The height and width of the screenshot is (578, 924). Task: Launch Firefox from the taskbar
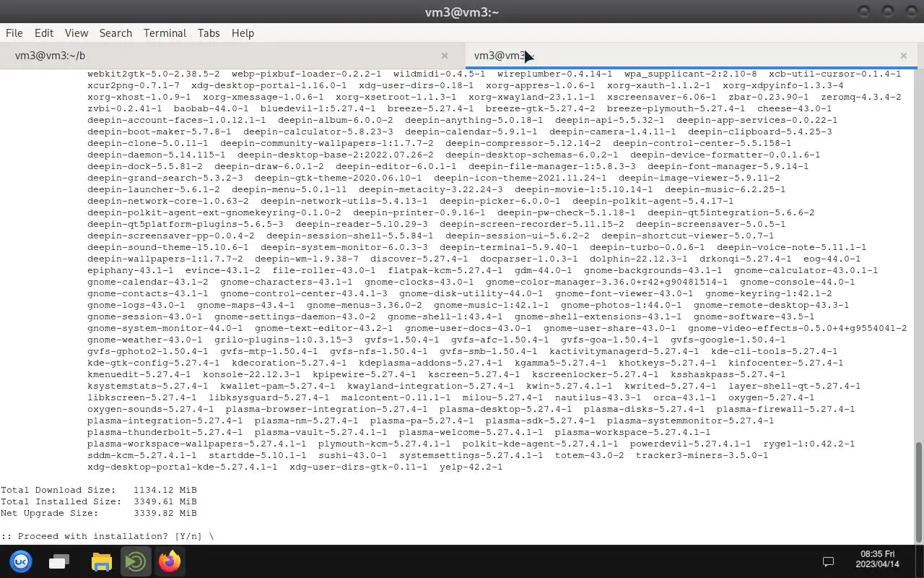click(x=170, y=561)
